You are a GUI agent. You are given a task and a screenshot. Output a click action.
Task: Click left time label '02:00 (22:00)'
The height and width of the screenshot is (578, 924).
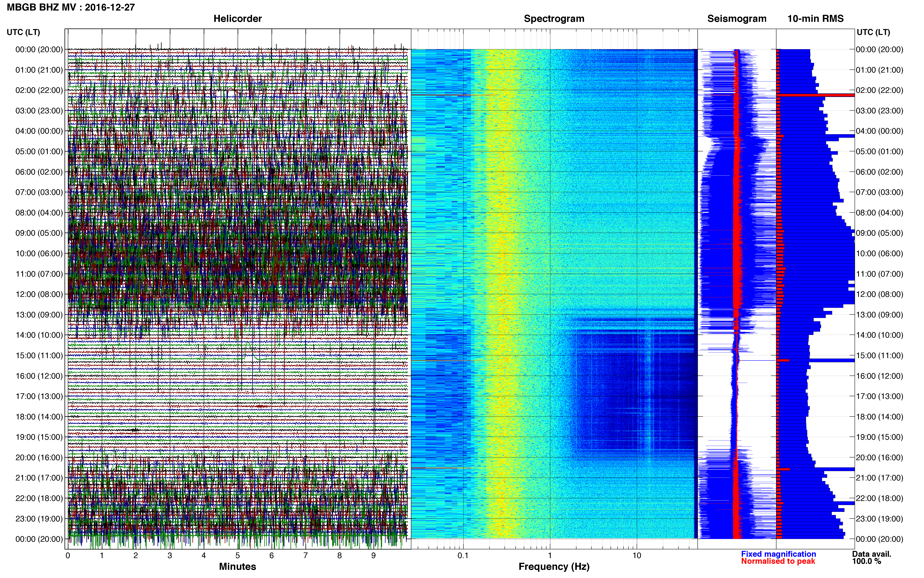click(39, 90)
